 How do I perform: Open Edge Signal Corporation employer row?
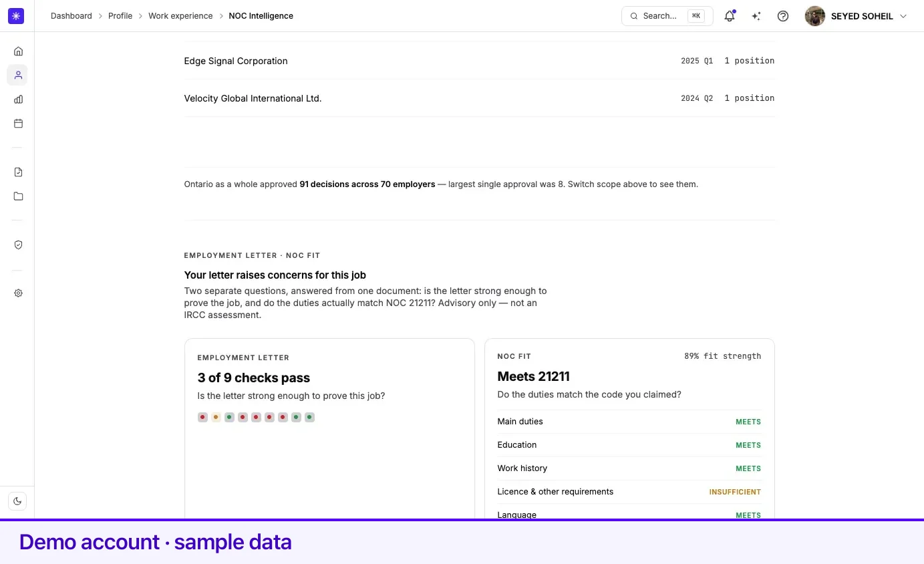pyautogui.click(x=479, y=61)
